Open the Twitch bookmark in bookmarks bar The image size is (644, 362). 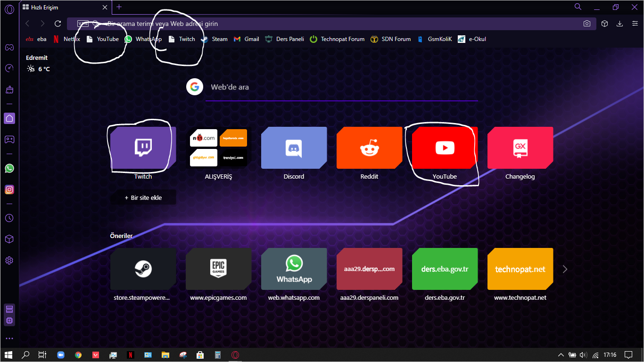pyautogui.click(x=182, y=39)
